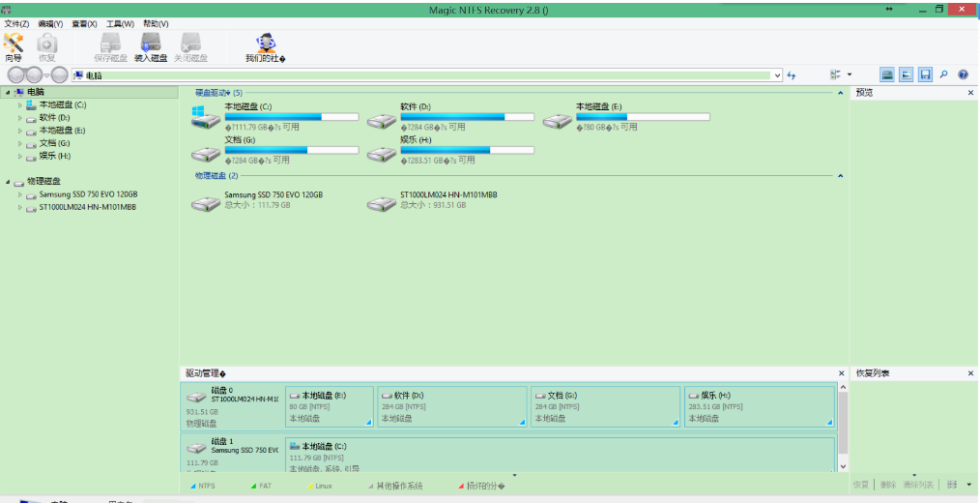This screenshot has height=503, width=980.
Task: Select 本地磁盘 (C:) partition in drive manager
Action: [x=560, y=455]
